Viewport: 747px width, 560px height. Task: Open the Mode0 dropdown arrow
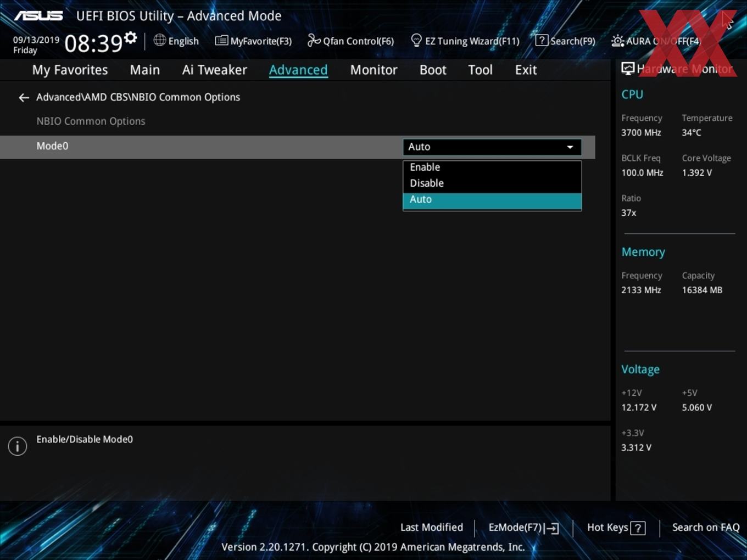click(570, 147)
